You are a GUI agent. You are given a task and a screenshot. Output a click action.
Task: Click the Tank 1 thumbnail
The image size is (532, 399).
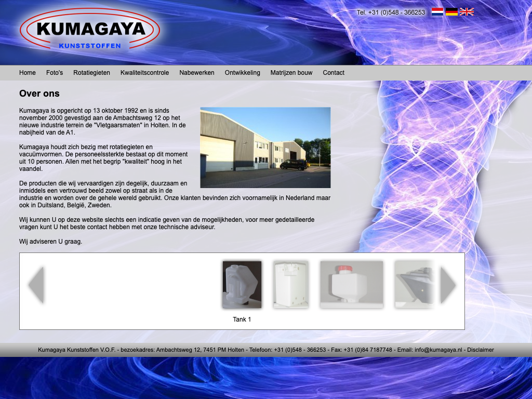242,285
